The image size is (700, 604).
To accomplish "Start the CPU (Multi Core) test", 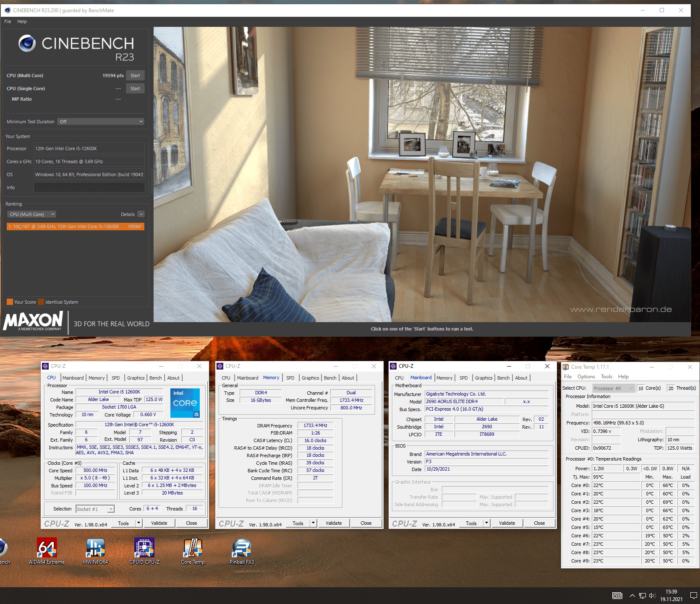I will [x=135, y=75].
